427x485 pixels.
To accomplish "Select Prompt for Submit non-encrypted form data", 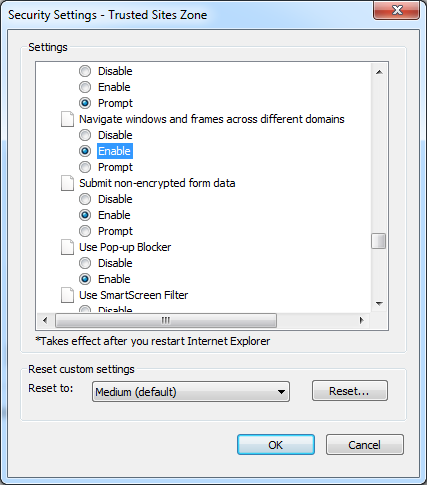I will (x=85, y=231).
